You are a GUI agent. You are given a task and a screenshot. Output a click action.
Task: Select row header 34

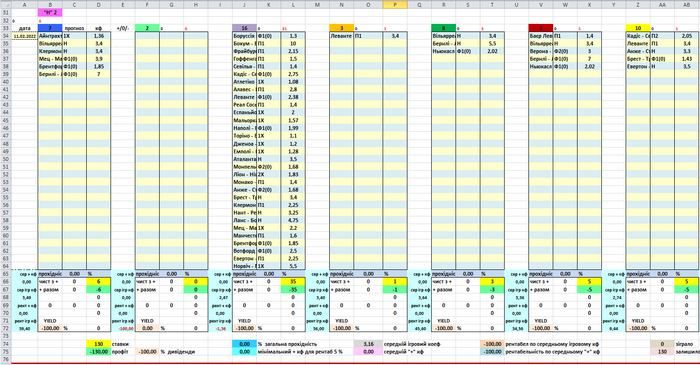(6, 36)
